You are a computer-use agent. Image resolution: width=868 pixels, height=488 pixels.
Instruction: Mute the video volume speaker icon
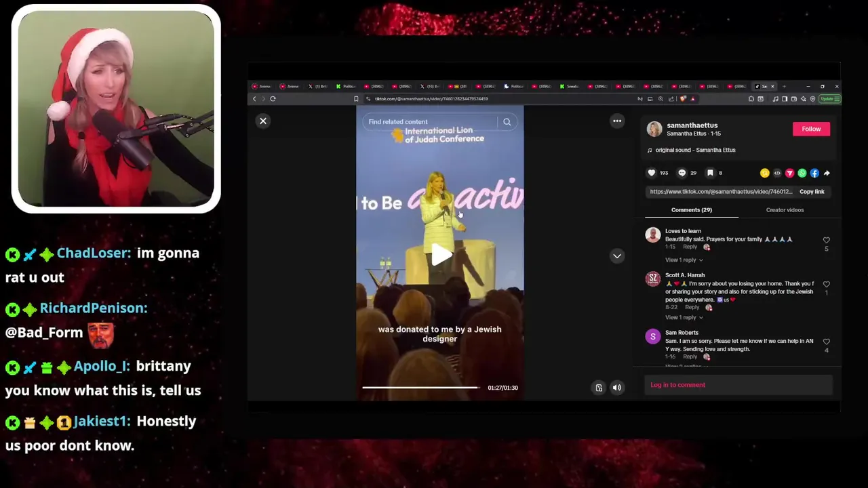(x=617, y=388)
